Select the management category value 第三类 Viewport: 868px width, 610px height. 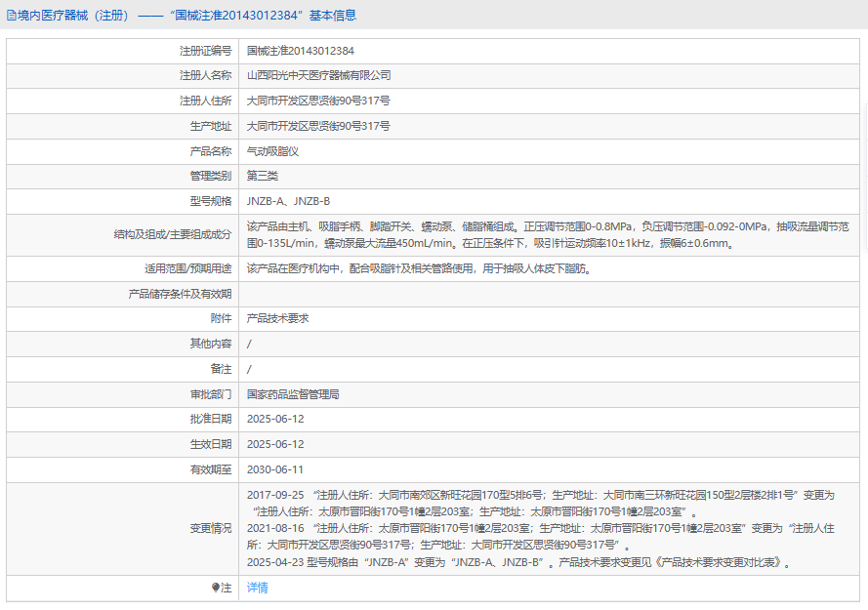[x=262, y=176]
